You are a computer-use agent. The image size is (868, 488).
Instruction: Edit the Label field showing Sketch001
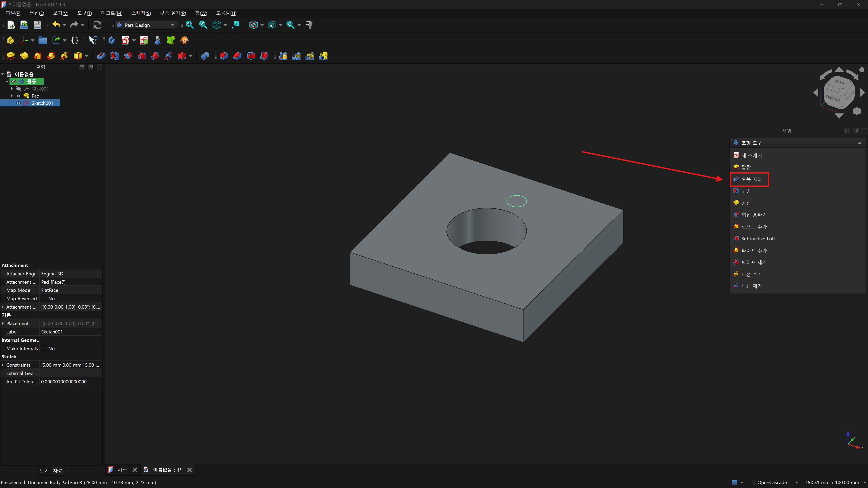pos(71,332)
